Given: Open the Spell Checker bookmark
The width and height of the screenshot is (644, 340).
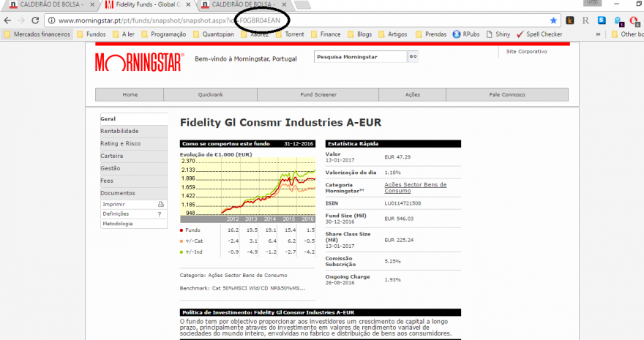Looking at the screenshot, I should coord(539,34).
